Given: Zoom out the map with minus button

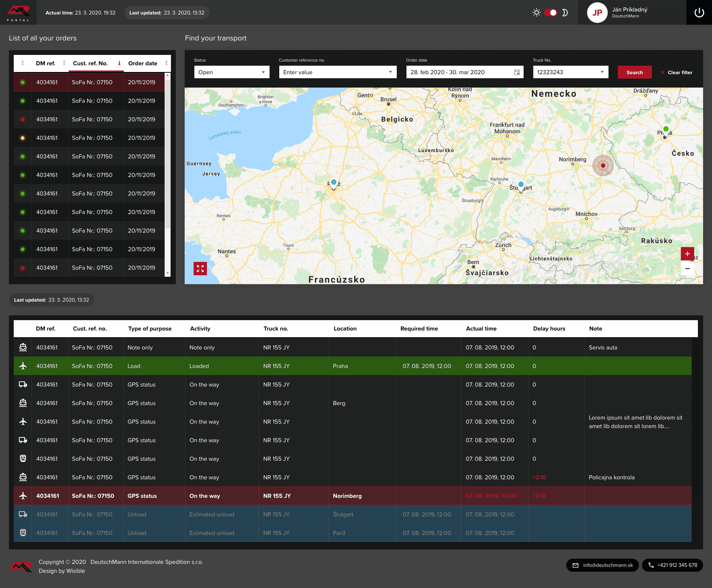Looking at the screenshot, I should click(x=687, y=269).
